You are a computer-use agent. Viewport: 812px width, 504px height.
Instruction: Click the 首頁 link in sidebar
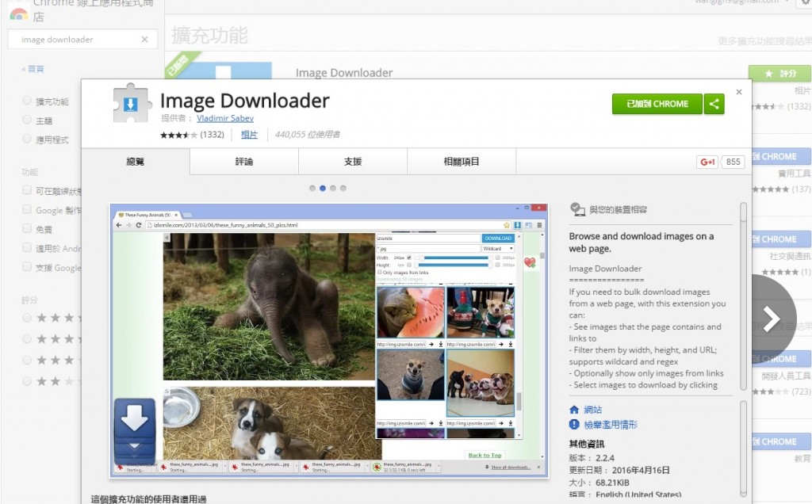coord(35,69)
